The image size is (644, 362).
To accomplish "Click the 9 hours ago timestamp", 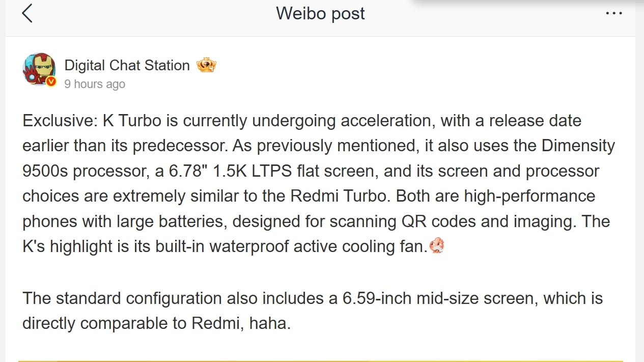I will (95, 84).
